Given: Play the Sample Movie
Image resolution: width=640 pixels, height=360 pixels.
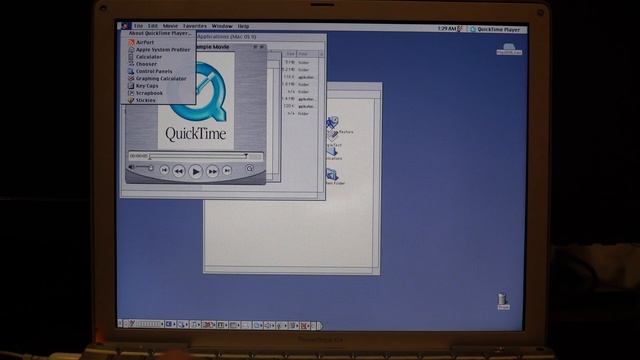Looking at the screenshot, I should [x=196, y=171].
